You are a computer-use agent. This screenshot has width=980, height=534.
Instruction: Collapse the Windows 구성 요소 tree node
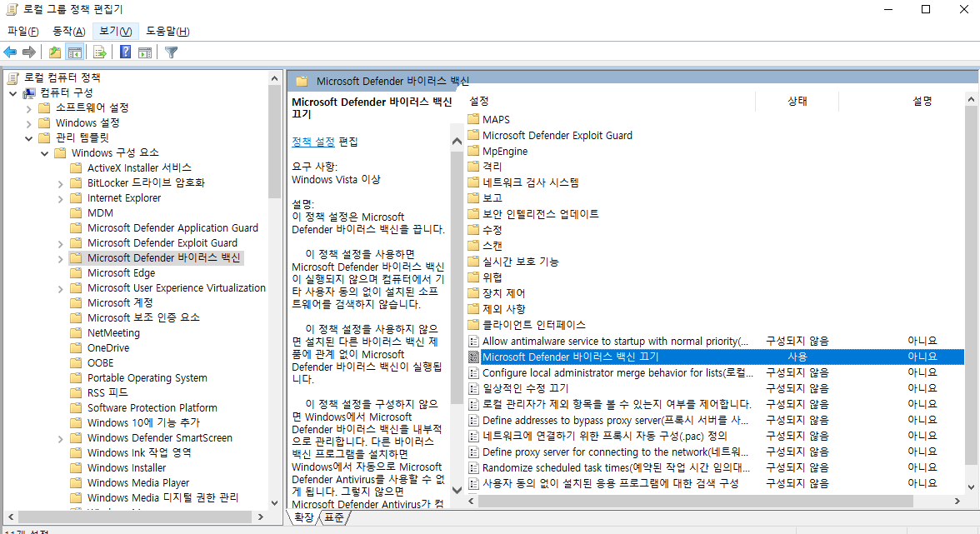pyautogui.click(x=44, y=153)
